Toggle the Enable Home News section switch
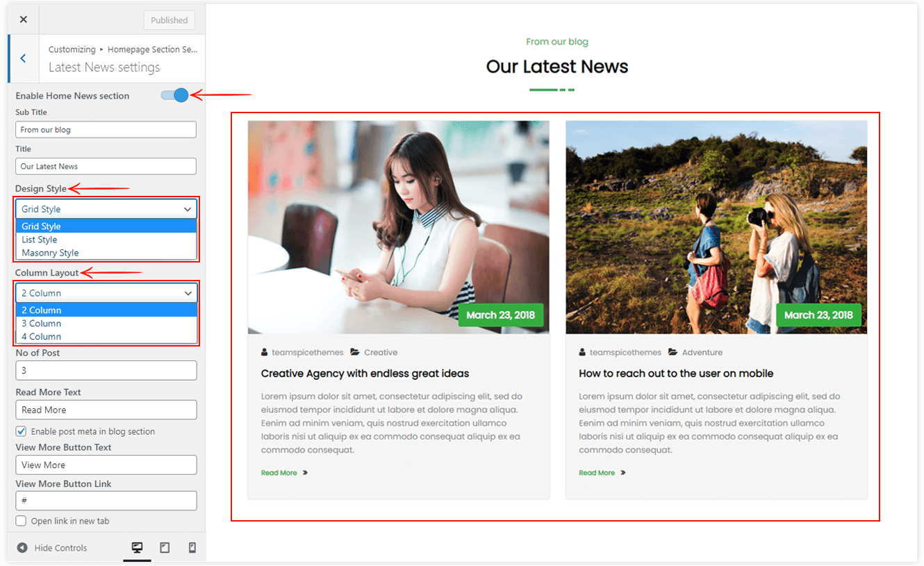 pos(175,95)
